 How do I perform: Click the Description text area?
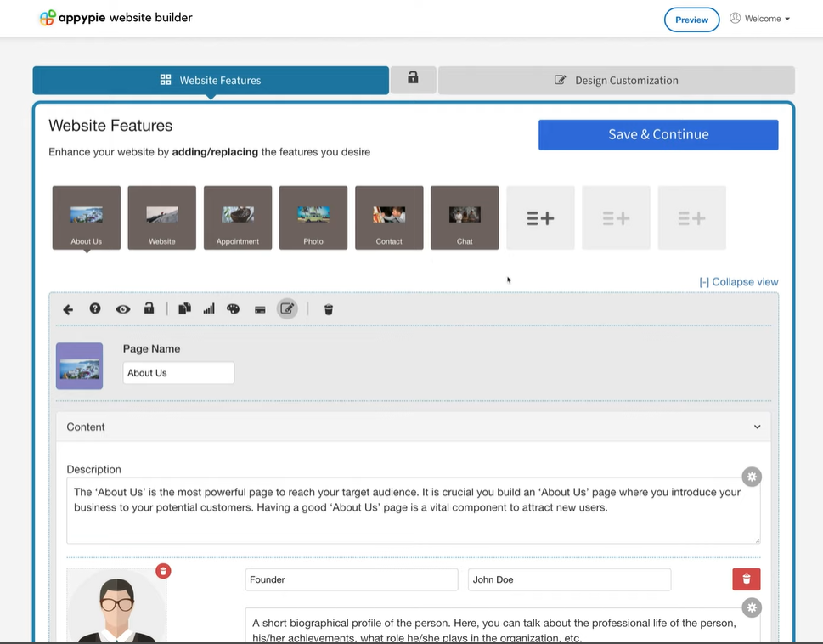click(414, 510)
